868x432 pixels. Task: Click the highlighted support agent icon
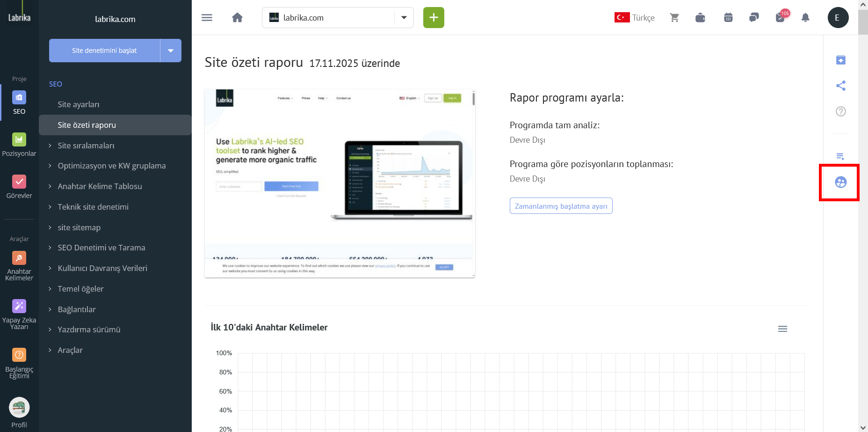840,183
